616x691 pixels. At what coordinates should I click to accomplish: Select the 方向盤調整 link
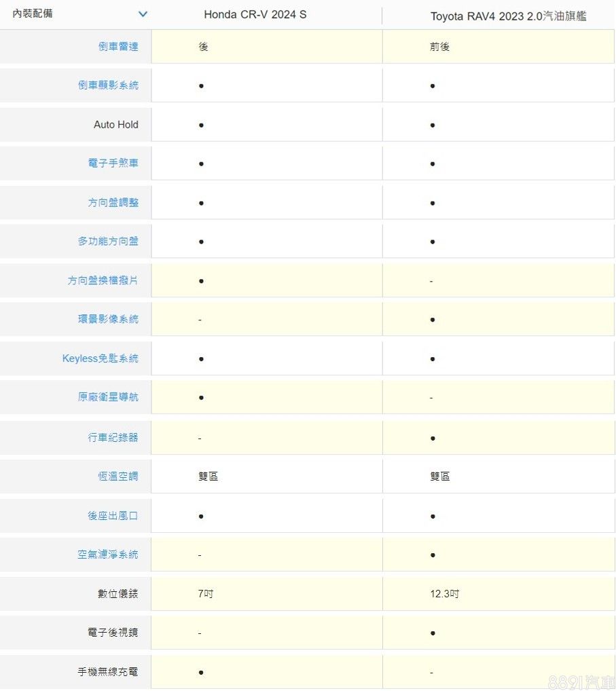click(113, 202)
